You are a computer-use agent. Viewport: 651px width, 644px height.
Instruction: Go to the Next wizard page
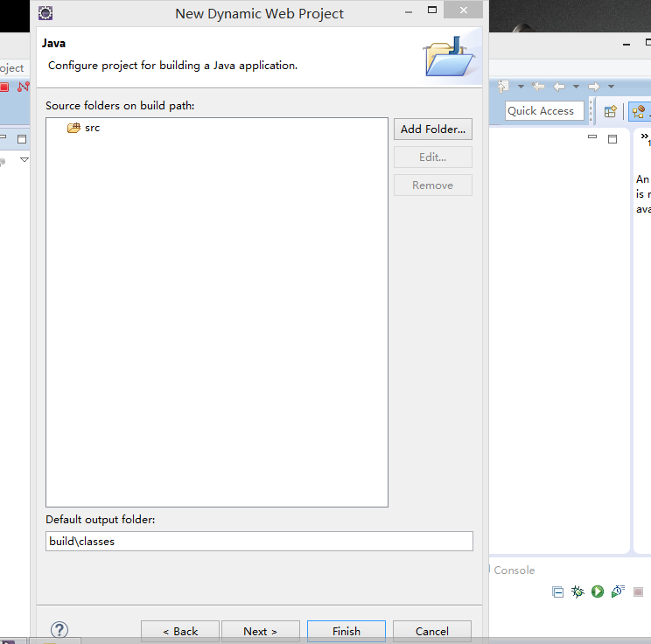(x=261, y=631)
